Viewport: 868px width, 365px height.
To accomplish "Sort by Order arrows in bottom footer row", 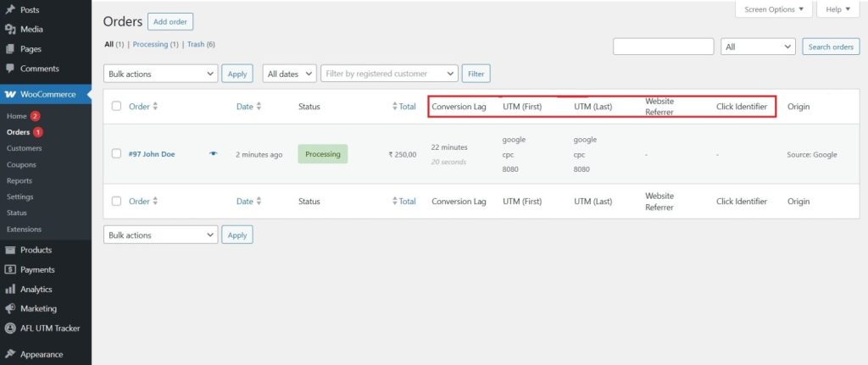I will pyautogui.click(x=155, y=202).
